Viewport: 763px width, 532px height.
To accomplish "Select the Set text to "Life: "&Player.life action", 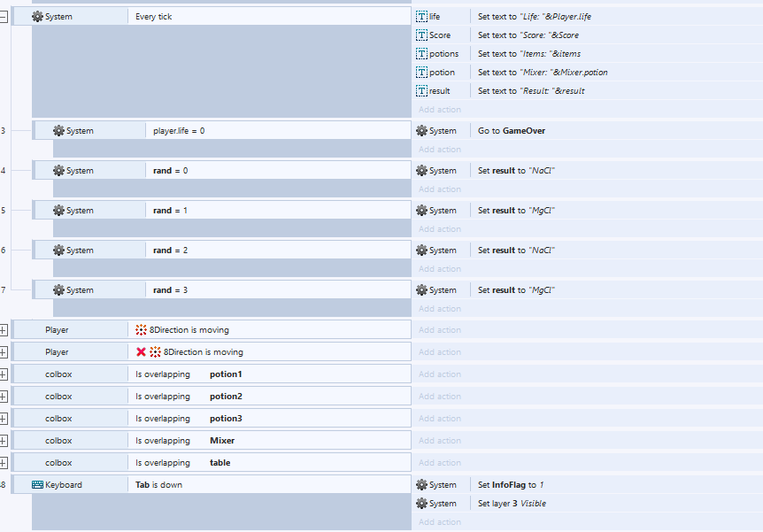I will click(x=535, y=17).
